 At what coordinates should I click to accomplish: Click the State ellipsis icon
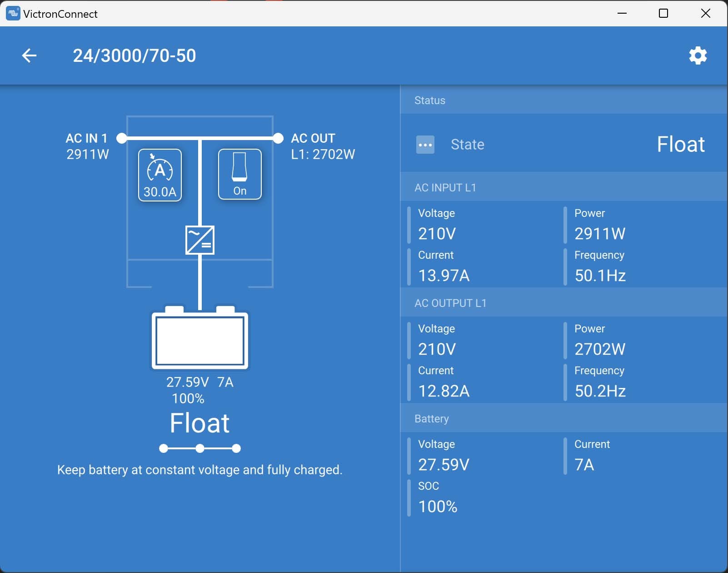[x=425, y=145]
